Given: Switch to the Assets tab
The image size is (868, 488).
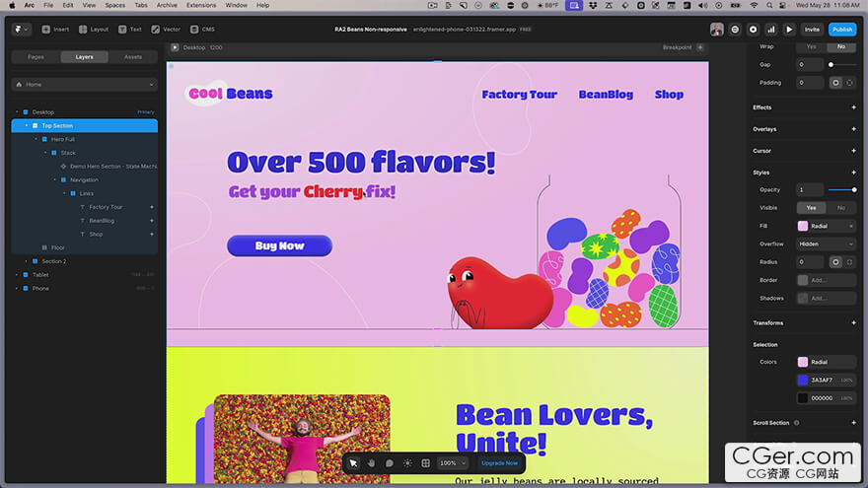Looking at the screenshot, I should 132,57.
